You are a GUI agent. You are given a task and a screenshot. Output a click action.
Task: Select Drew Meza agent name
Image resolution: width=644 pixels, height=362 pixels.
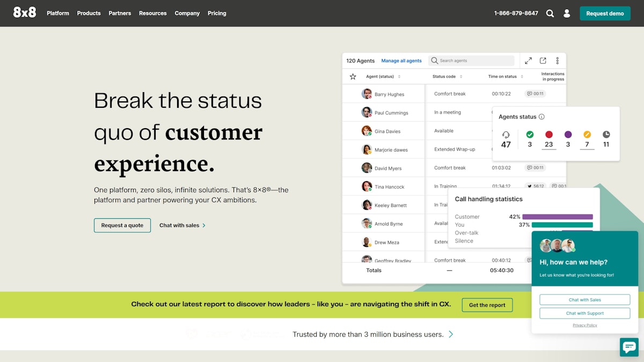[387, 242]
